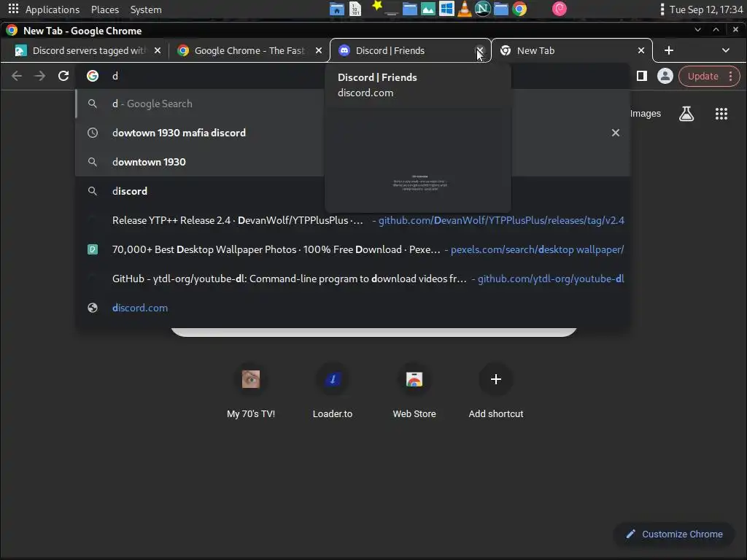Click the browser back arrow

point(17,76)
